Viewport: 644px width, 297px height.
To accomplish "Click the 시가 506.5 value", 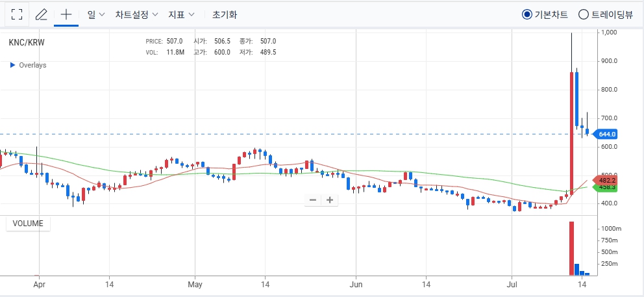I will (x=222, y=41).
